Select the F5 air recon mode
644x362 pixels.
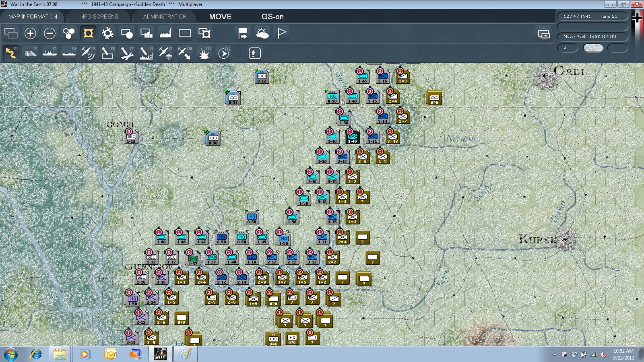(x=88, y=53)
